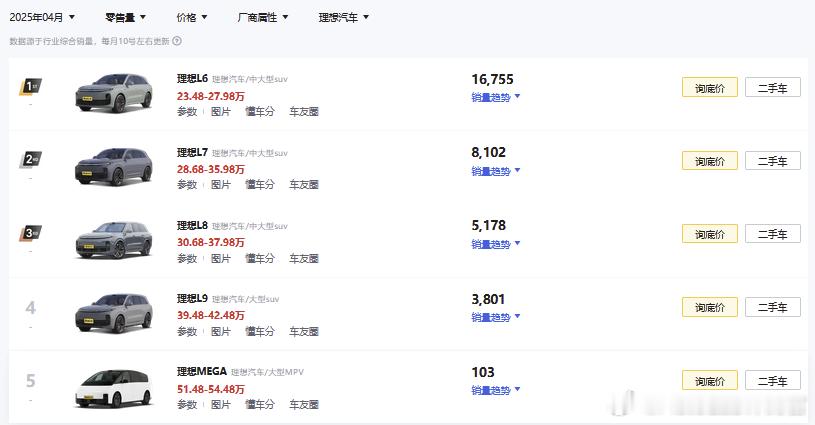Viewport: 815px width, 425px height.
Task: Open 图片 link for 理想L8
Action: click(x=220, y=258)
